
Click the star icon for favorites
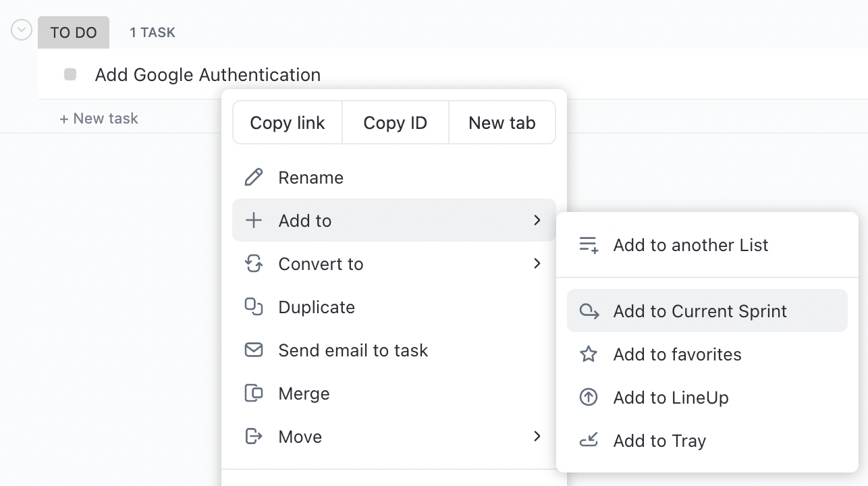tap(589, 354)
